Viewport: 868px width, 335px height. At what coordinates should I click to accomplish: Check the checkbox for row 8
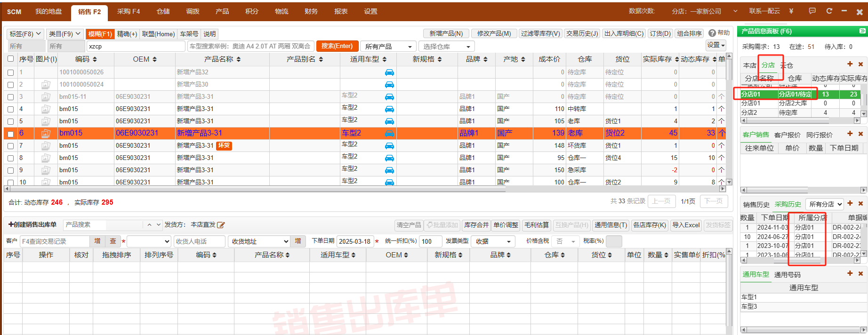(x=10, y=158)
